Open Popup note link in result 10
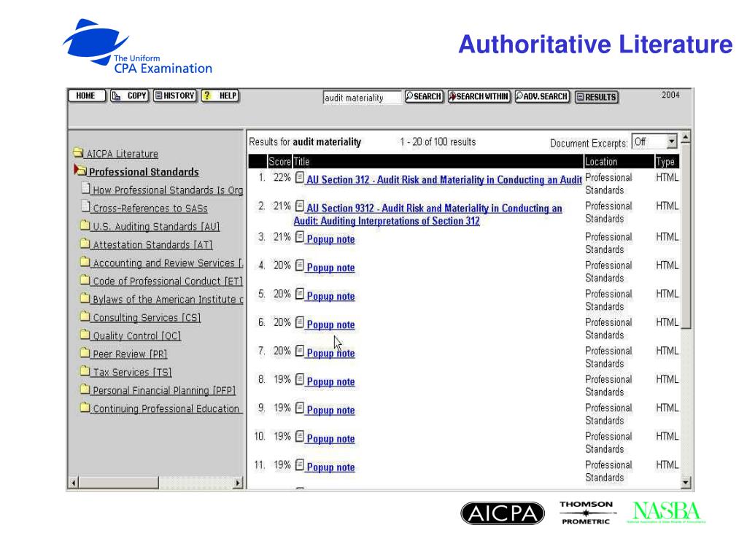Image resolution: width=747 pixels, height=560 pixels. point(330,439)
